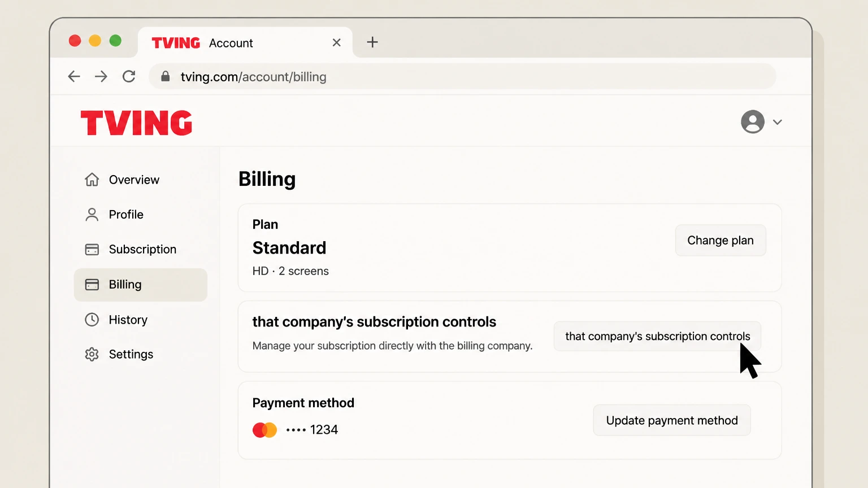Viewport: 868px width, 488px height.
Task: Click the Standard plan name
Action: 289,248
